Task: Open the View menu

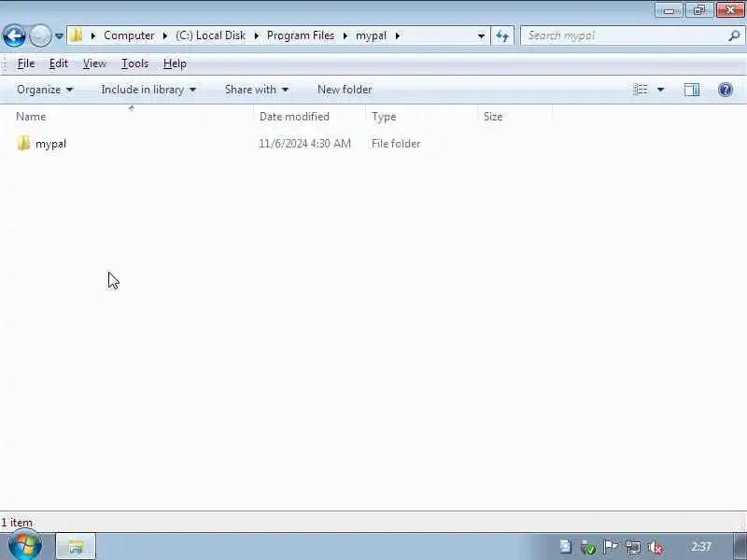Action: click(94, 63)
